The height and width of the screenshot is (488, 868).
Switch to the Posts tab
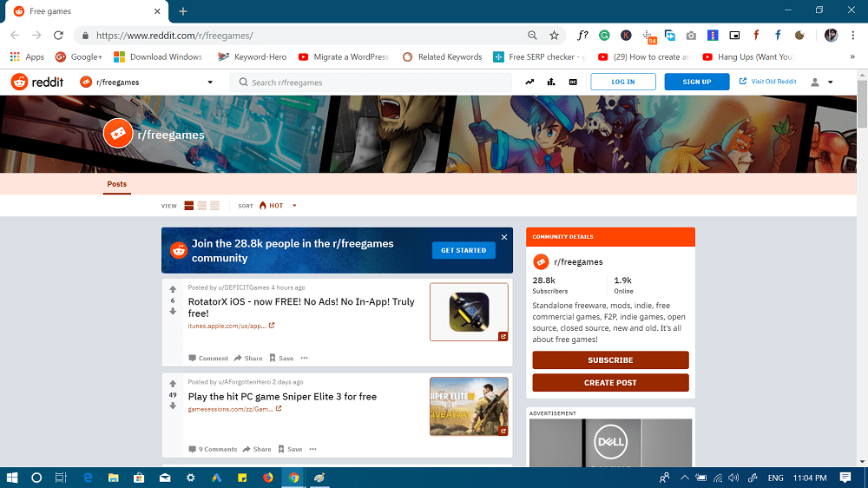(x=117, y=184)
